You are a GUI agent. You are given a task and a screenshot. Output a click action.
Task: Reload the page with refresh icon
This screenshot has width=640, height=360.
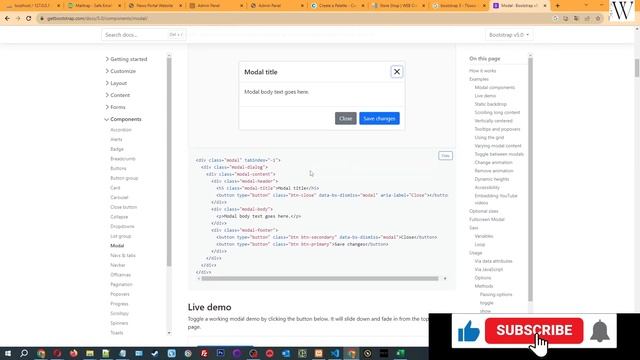(29, 18)
